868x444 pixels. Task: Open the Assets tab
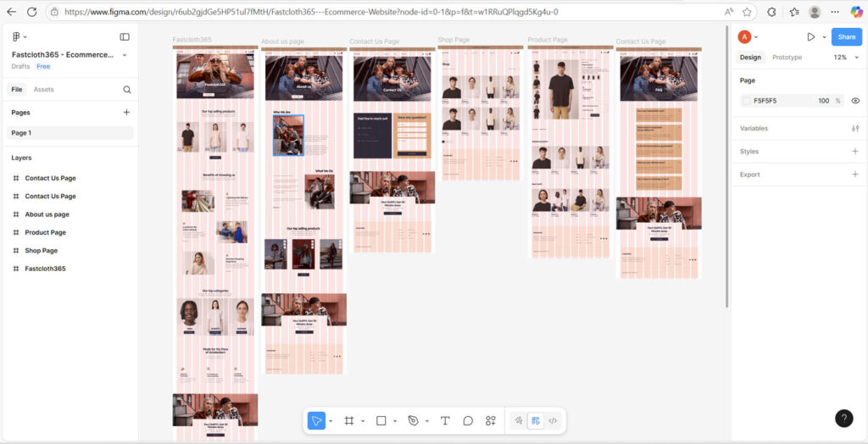(43, 89)
